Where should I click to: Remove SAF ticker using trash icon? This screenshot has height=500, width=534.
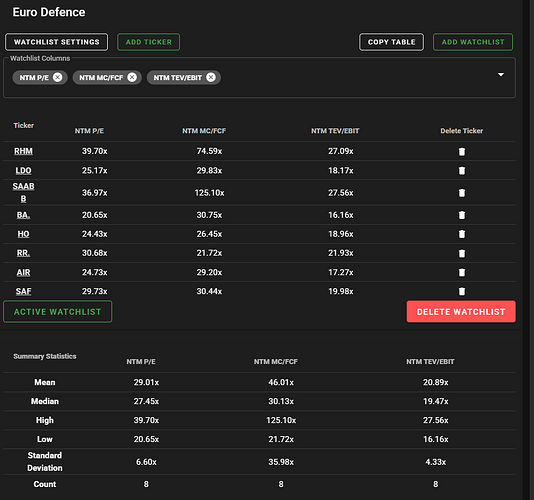[x=461, y=291]
